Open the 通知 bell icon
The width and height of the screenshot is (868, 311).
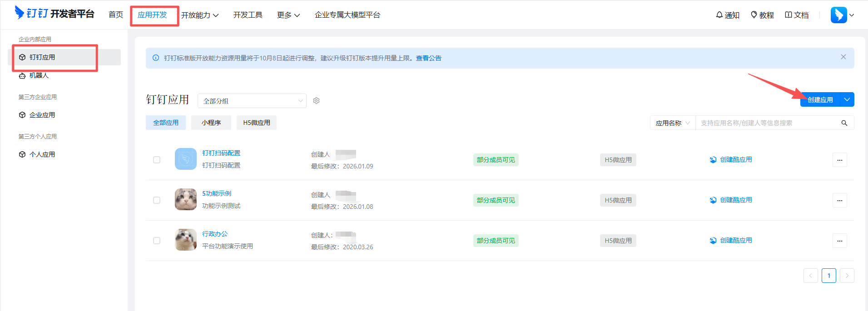tap(719, 15)
